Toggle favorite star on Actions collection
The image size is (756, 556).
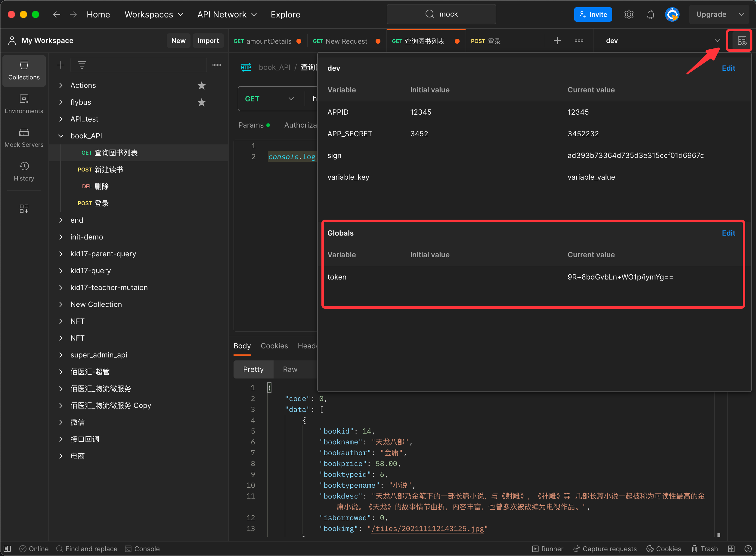(x=201, y=85)
